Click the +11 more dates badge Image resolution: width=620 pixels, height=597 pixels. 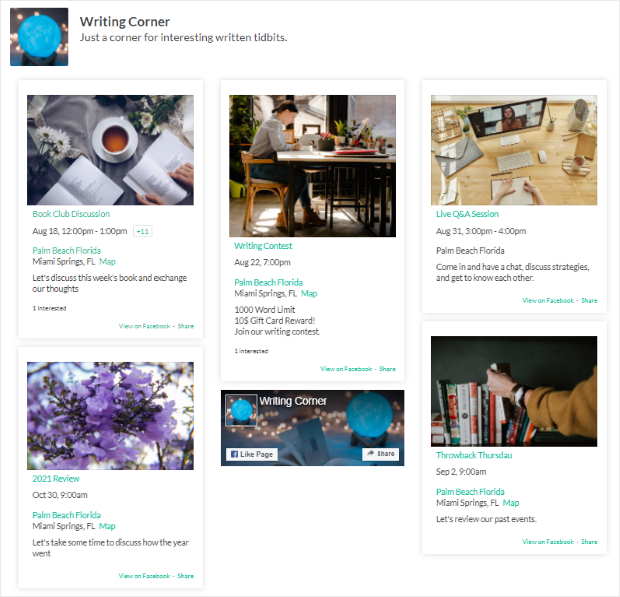tap(143, 231)
